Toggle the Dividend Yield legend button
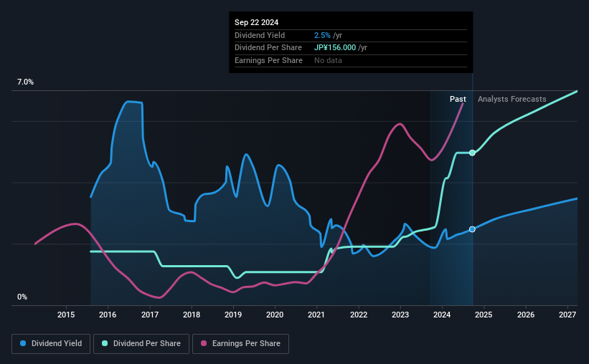Viewport: 589px width, 364px height. [x=51, y=344]
